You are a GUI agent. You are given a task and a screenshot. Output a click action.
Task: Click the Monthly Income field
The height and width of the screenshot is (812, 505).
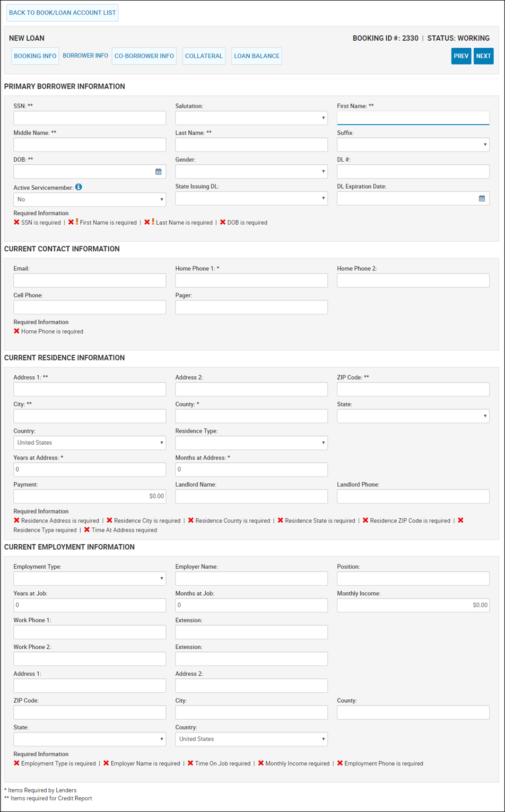click(x=413, y=605)
